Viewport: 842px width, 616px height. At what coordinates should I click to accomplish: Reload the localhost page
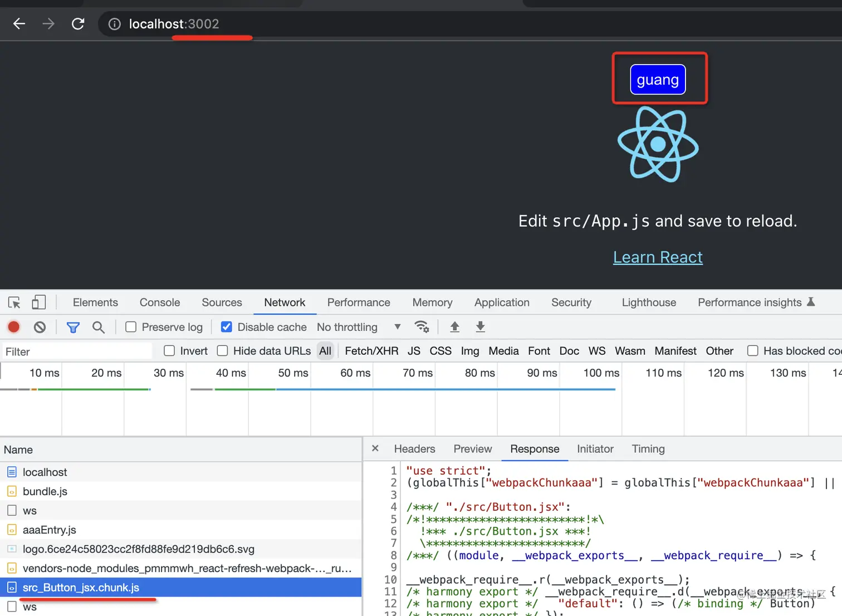(x=78, y=24)
